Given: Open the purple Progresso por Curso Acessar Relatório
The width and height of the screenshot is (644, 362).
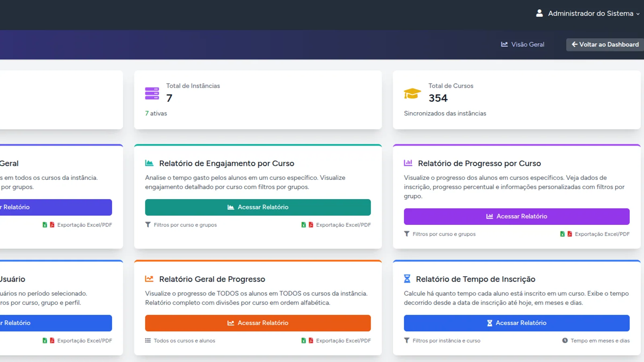Looking at the screenshot, I should [x=517, y=216].
